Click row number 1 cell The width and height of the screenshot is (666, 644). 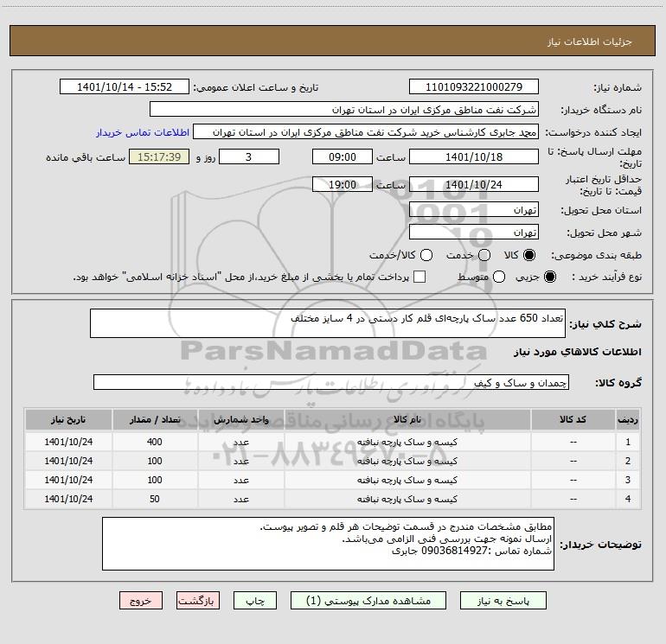tap(628, 442)
